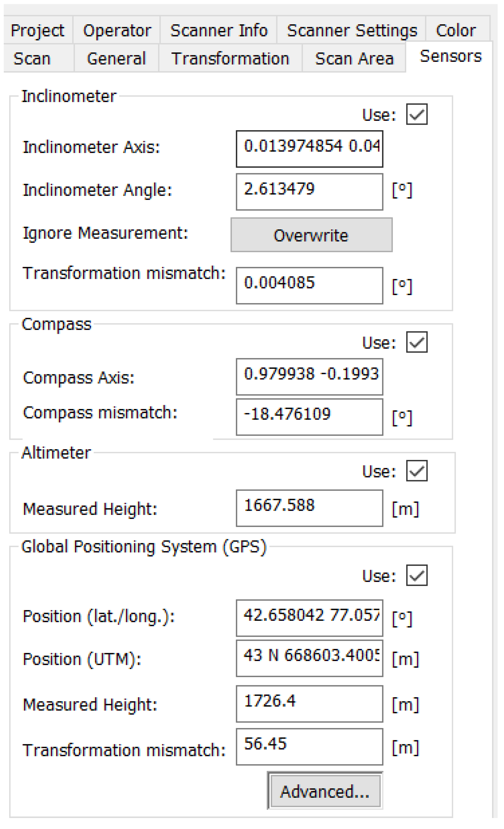The height and width of the screenshot is (829, 504).
Task: Switch to the Operator tab
Action: pos(117,31)
